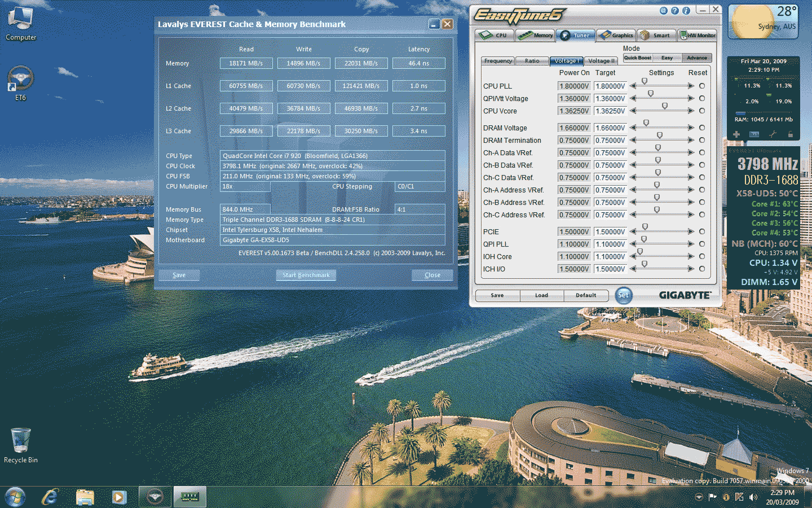812x508 pixels.
Task: Increase IOH Core voltage with right arrow
Action: tap(691, 256)
